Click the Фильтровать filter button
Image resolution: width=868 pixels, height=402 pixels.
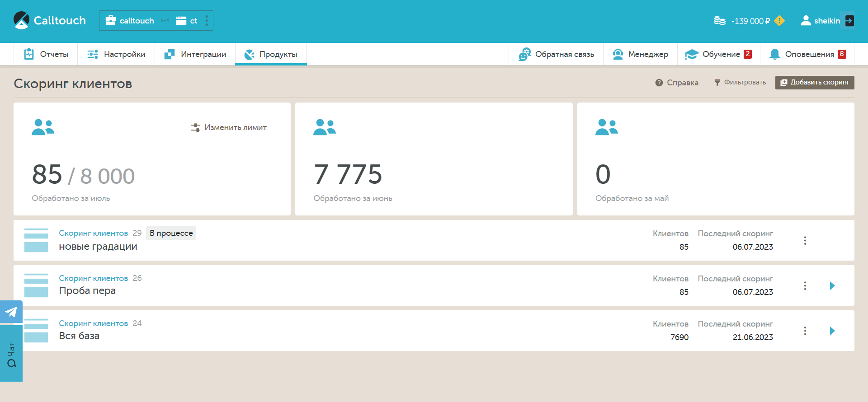740,82
